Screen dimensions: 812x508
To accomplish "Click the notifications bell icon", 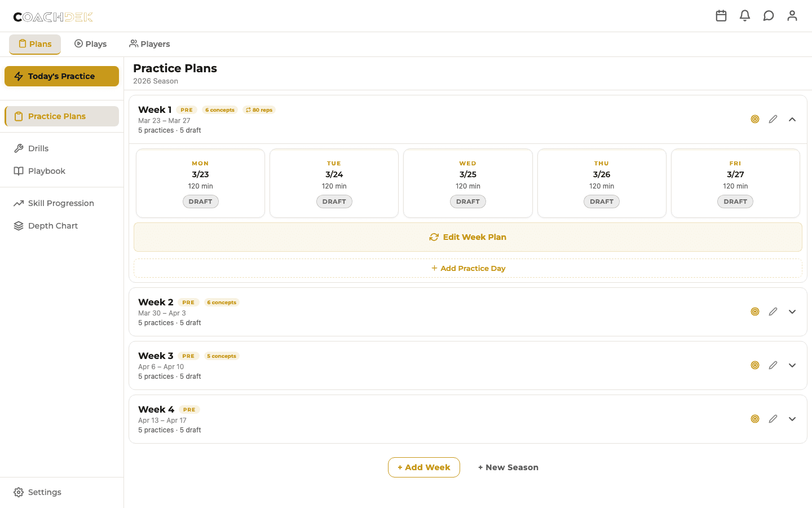I will [745, 16].
